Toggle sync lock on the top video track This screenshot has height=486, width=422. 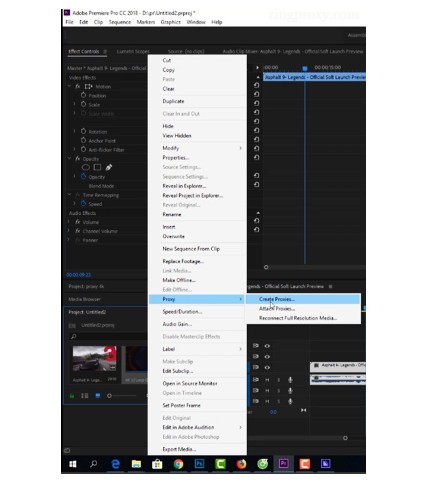[x=256, y=346]
